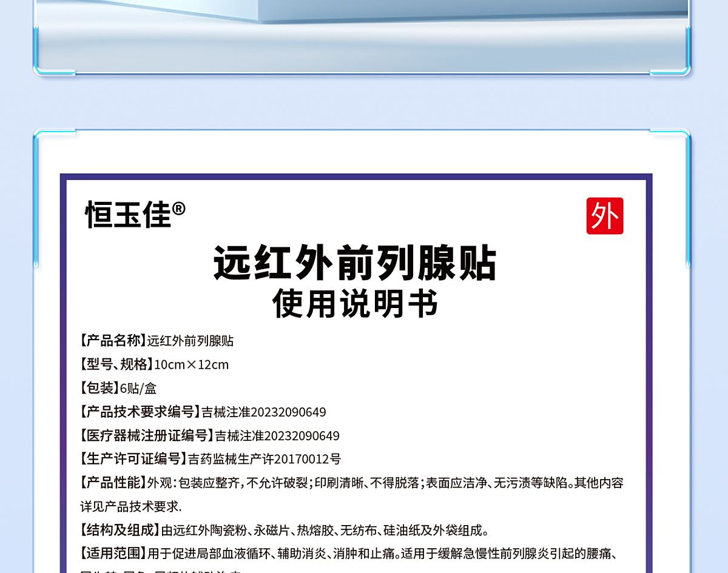Click the 【产品技术要求编号】 label

coord(140,412)
